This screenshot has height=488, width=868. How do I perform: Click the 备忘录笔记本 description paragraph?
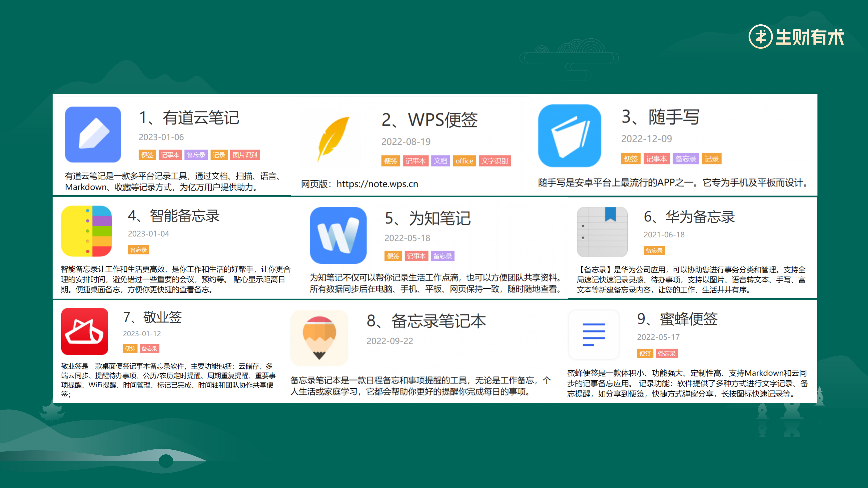(420, 386)
